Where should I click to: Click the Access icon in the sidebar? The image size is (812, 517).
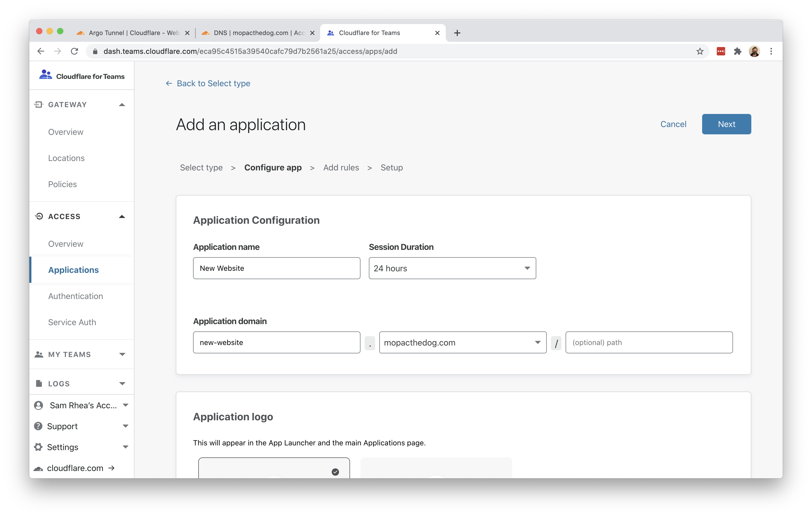39,216
